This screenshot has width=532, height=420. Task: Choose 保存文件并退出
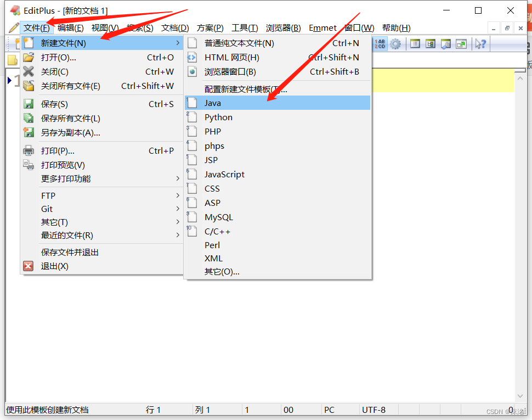click(x=102, y=252)
